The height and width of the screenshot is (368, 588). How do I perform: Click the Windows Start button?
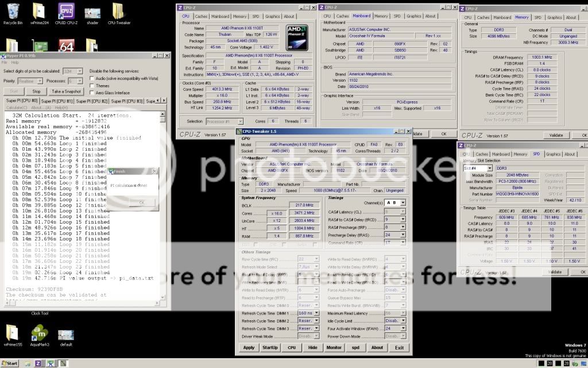click(9, 363)
